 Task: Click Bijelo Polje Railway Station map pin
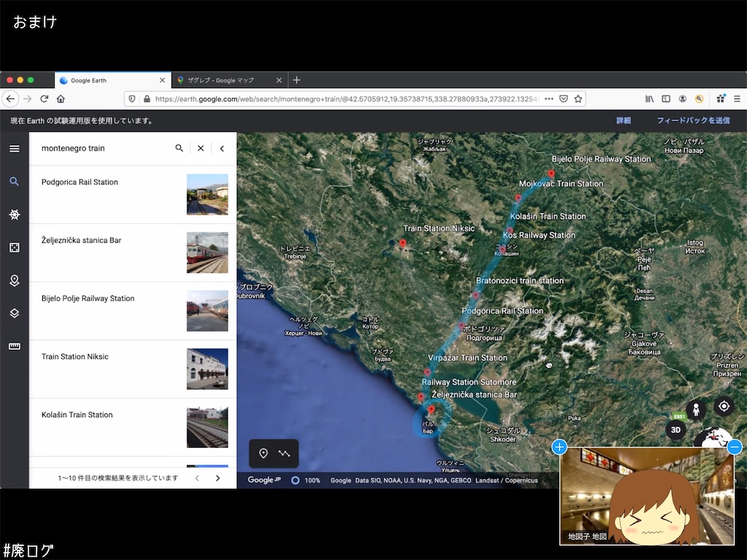551,174
